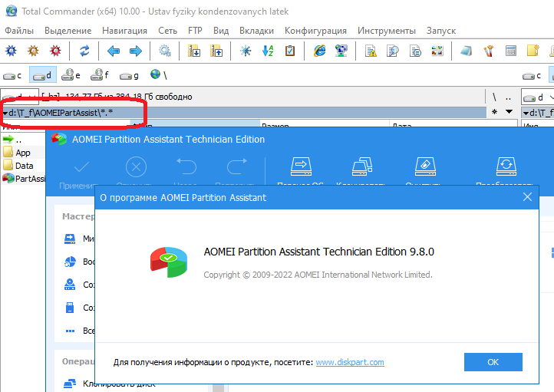The height and width of the screenshot is (392, 554).
Task: Switch left panel to drive e
Action: [71, 75]
